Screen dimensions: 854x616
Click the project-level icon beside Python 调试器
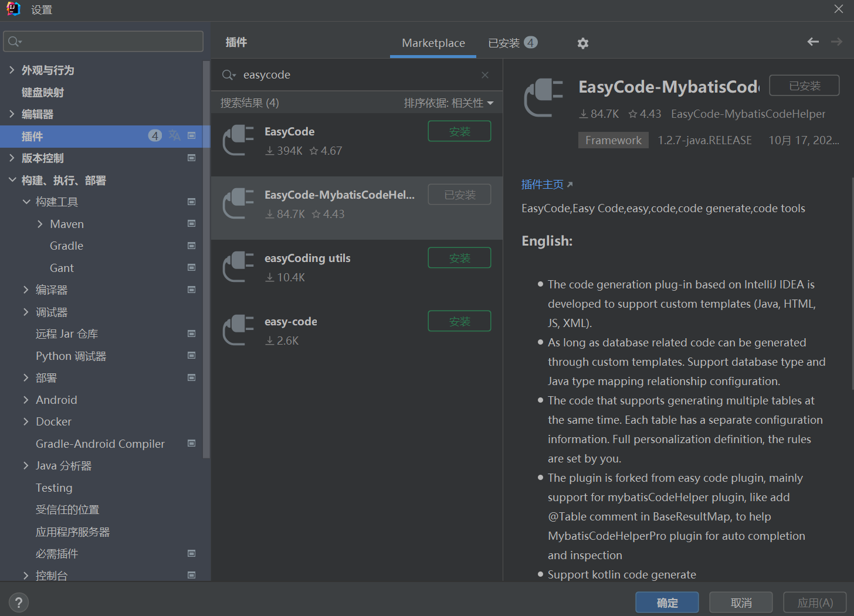click(x=191, y=355)
